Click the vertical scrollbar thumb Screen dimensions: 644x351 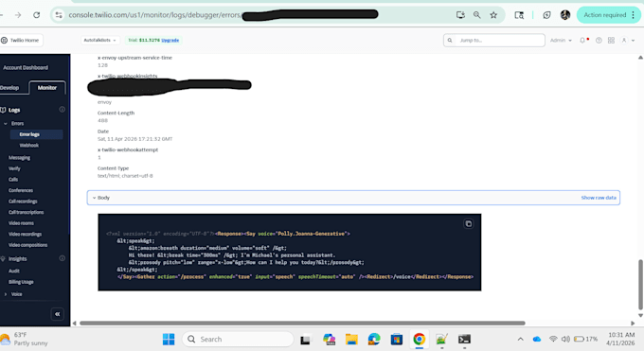click(640, 285)
